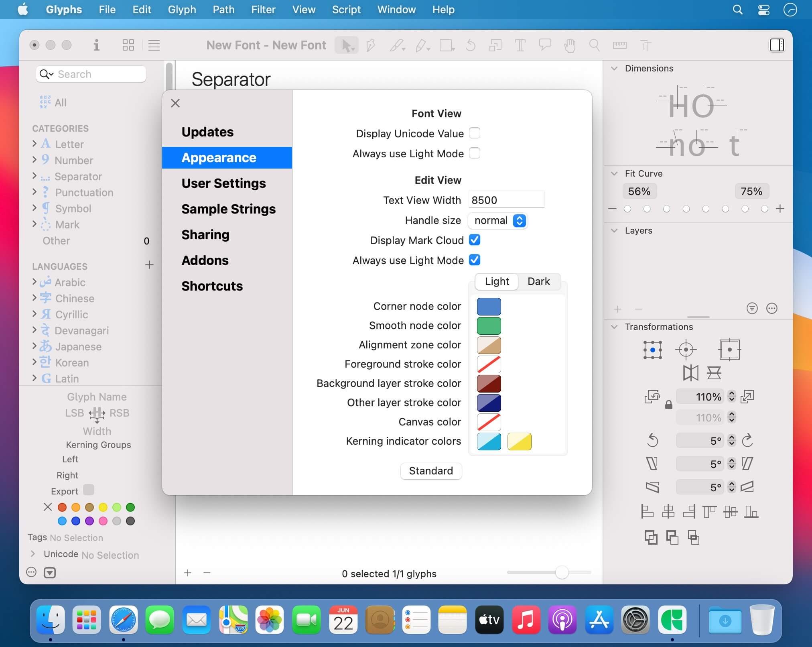Open the Shortcuts preferences tab

point(227,286)
